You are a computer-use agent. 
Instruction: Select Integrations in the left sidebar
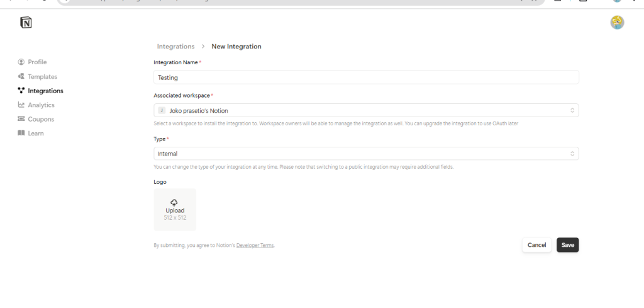(x=45, y=91)
